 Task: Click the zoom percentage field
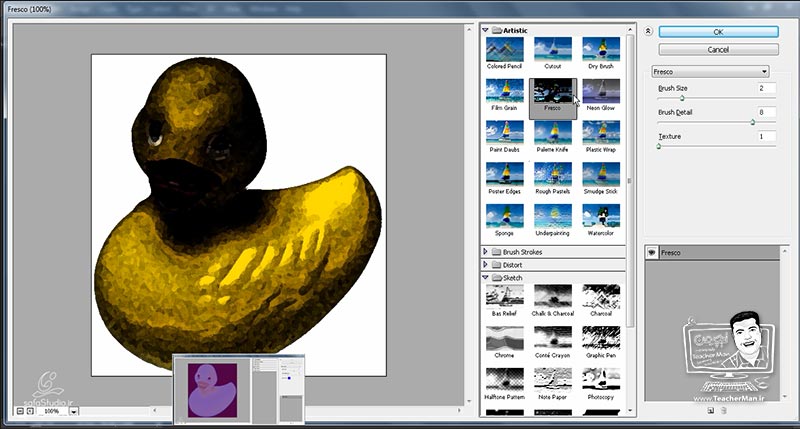pyautogui.click(x=52, y=411)
